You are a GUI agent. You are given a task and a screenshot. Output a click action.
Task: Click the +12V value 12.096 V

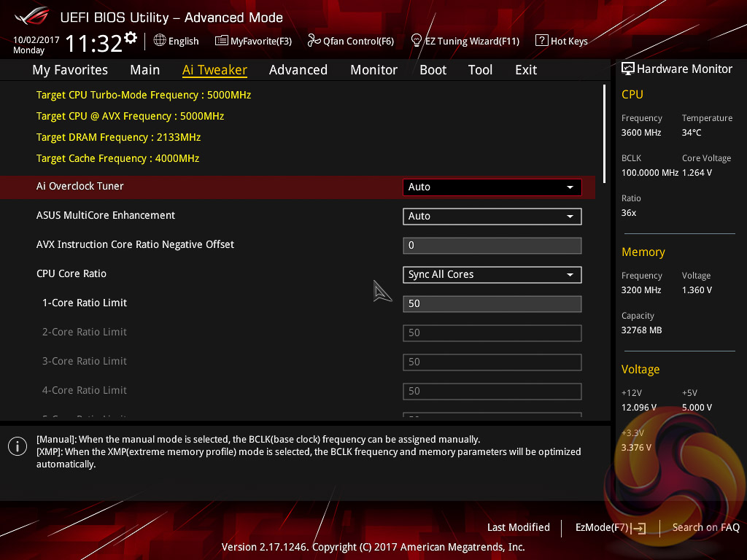(x=638, y=407)
